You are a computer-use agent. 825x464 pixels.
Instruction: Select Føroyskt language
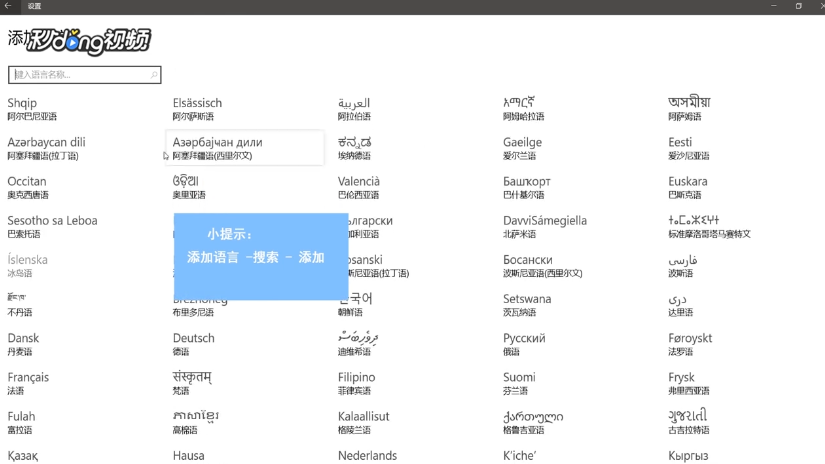coord(690,344)
